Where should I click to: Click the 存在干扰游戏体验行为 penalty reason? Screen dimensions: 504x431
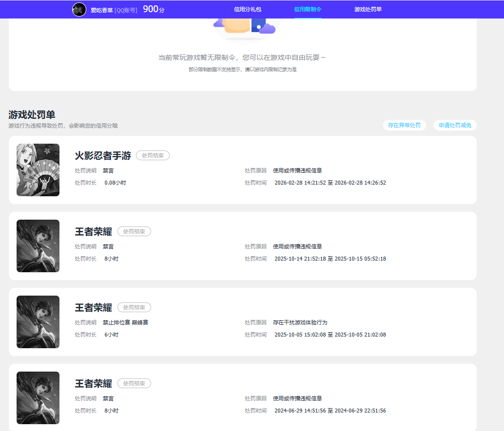(300, 322)
